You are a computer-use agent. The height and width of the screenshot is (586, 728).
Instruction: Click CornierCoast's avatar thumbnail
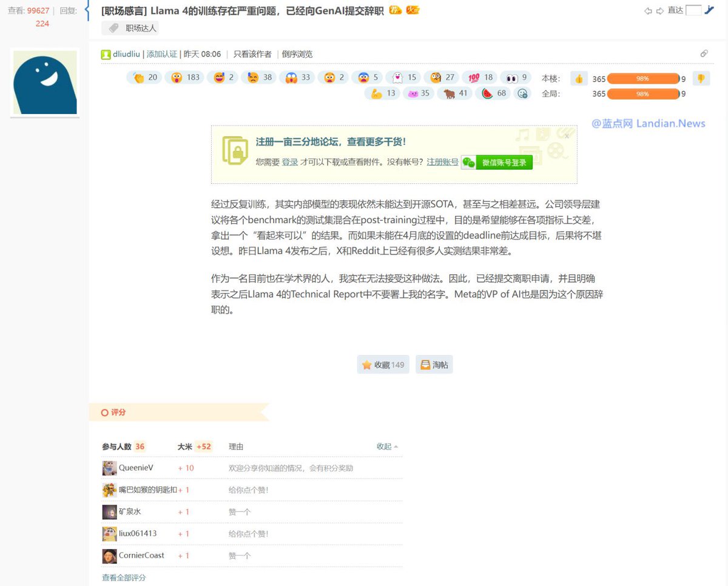[109, 556]
